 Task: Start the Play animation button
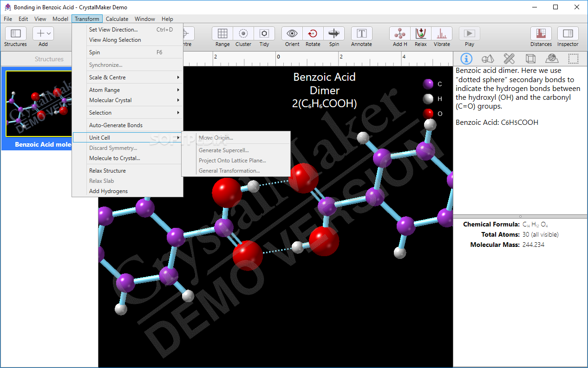(x=470, y=33)
